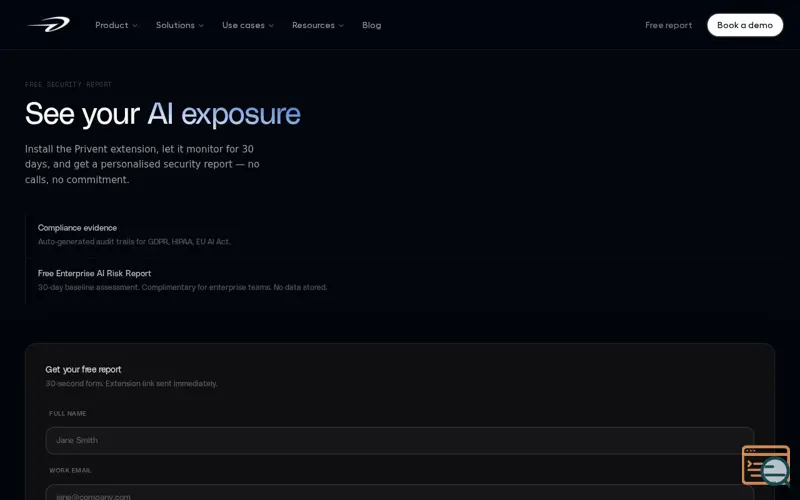Click the 30-day baseline assessment description
Image resolution: width=800 pixels, height=500 pixels.
click(182, 287)
